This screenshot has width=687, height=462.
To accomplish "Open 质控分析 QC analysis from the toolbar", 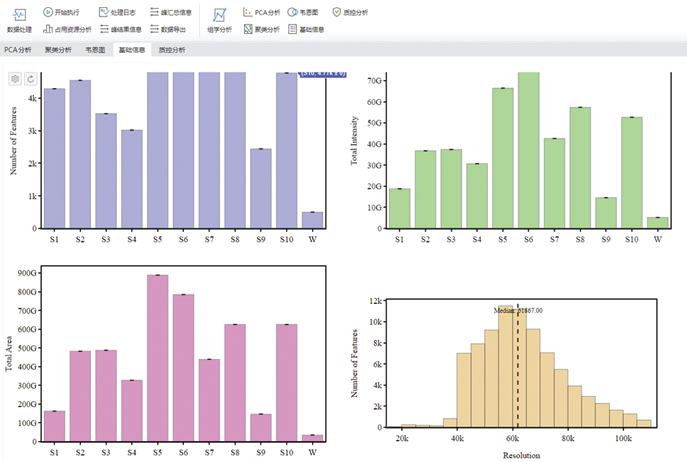I will (x=350, y=12).
